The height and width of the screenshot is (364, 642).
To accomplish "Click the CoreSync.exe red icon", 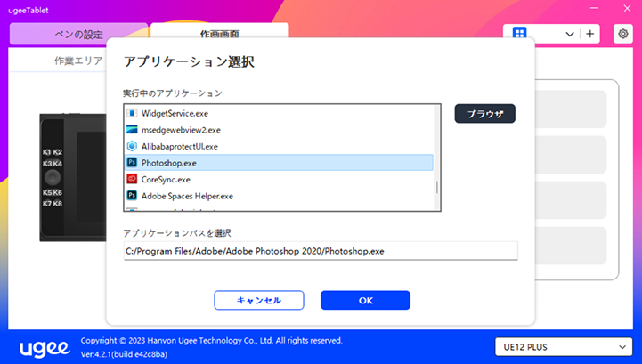I will click(133, 179).
